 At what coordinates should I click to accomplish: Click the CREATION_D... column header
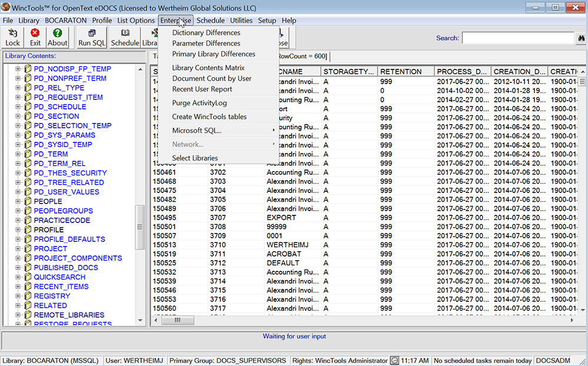point(519,71)
